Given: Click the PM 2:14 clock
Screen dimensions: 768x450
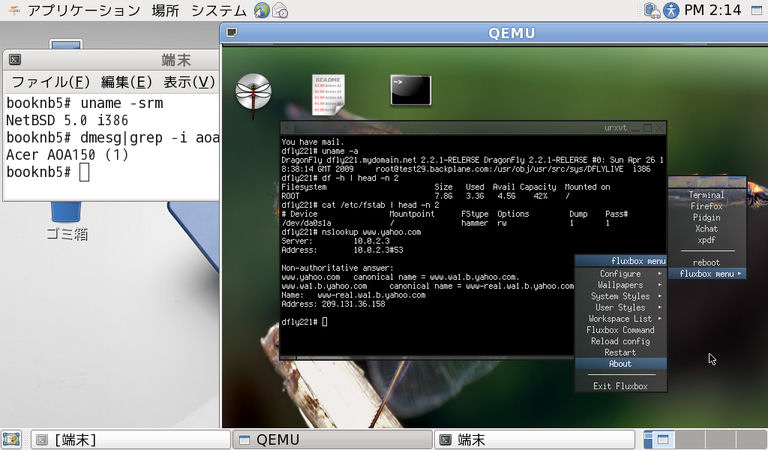Looking at the screenshot, I should 713,10.
